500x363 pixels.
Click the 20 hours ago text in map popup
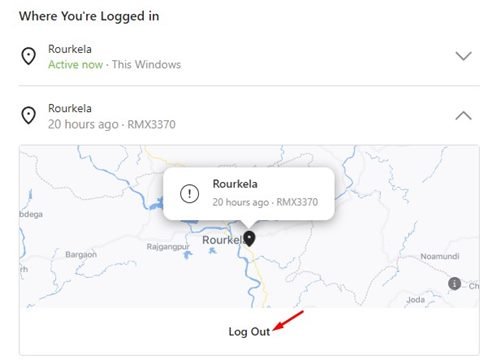[240, 202]
